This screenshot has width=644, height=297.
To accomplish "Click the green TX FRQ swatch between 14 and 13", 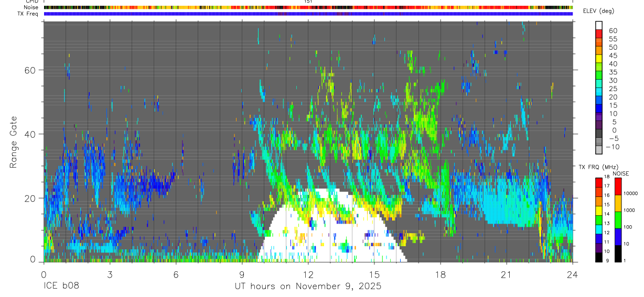I will 598,219.
